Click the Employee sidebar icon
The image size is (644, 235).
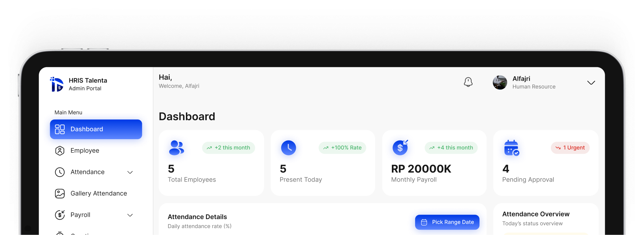point(60,151)
